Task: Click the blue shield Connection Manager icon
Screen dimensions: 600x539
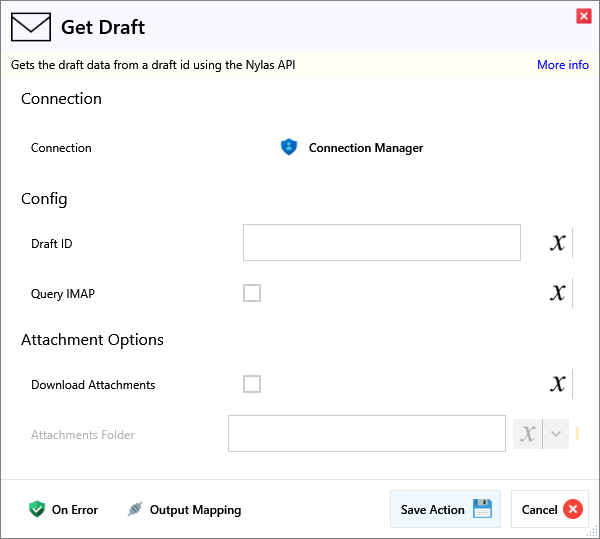Action: pyautogui.click(x=289, y=148)
